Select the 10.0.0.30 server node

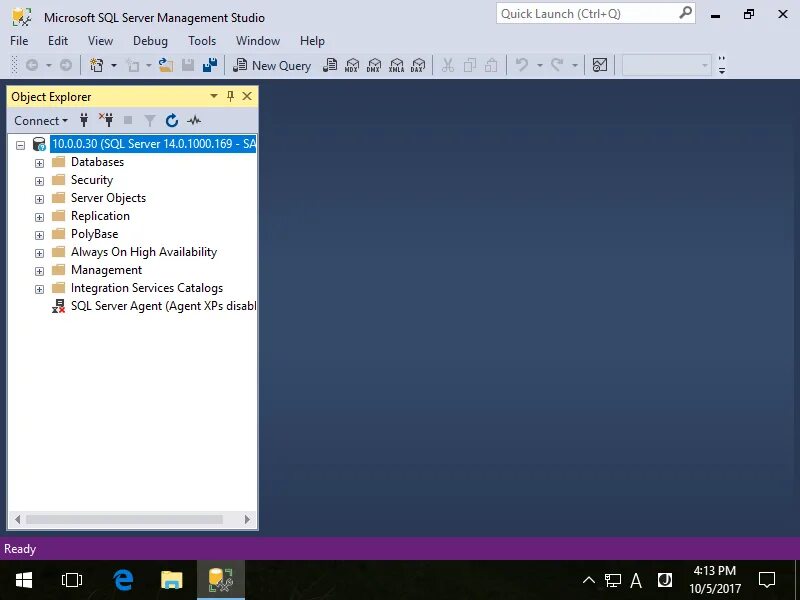pos(153,144)
